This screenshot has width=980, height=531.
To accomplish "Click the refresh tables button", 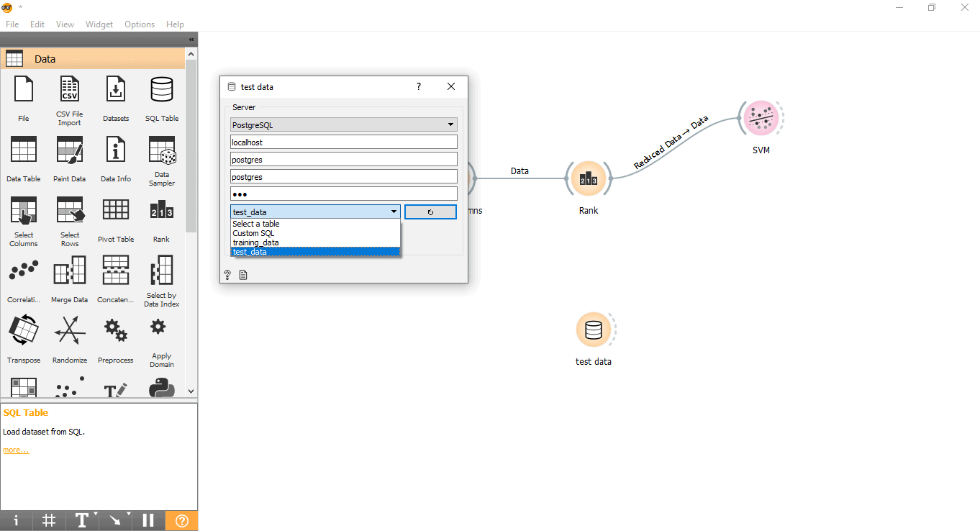I will pyautogui.click(x=430, y=212).
